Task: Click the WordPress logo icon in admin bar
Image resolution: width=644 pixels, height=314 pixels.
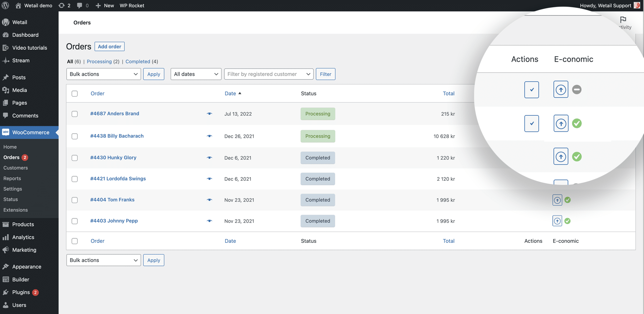Action: [x=6, y=6]
